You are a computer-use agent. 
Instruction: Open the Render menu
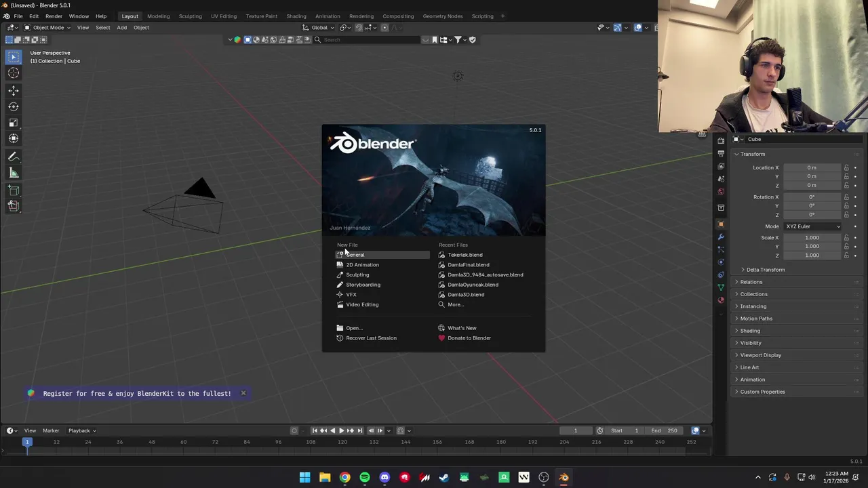(x=54, y=16)
